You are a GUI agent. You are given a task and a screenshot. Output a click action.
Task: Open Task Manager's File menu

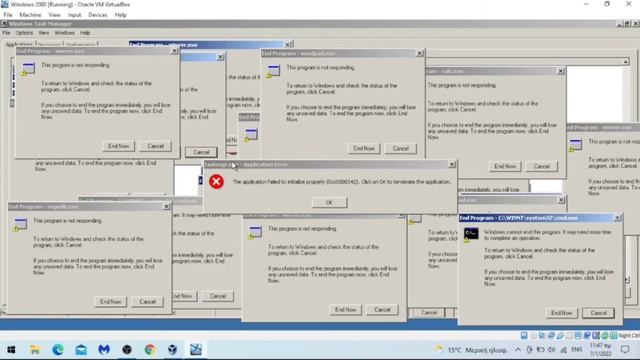[x=6, y=33]
